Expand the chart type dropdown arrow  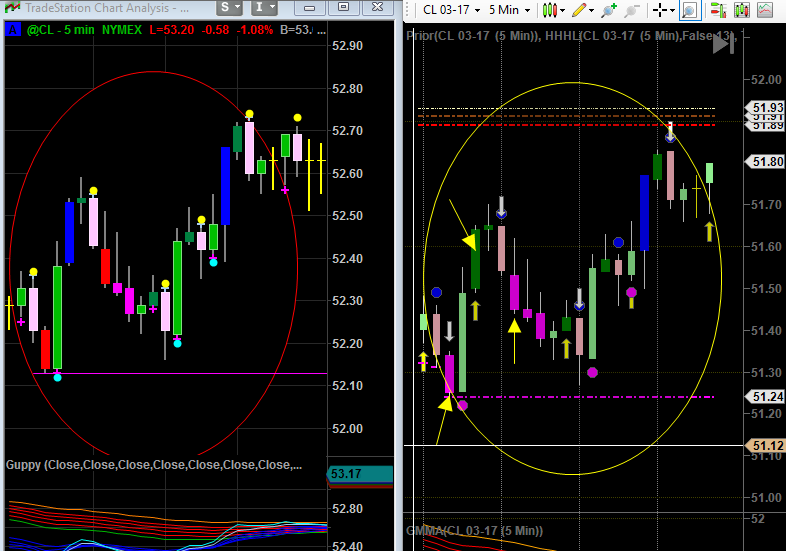(x=562, y=11)
